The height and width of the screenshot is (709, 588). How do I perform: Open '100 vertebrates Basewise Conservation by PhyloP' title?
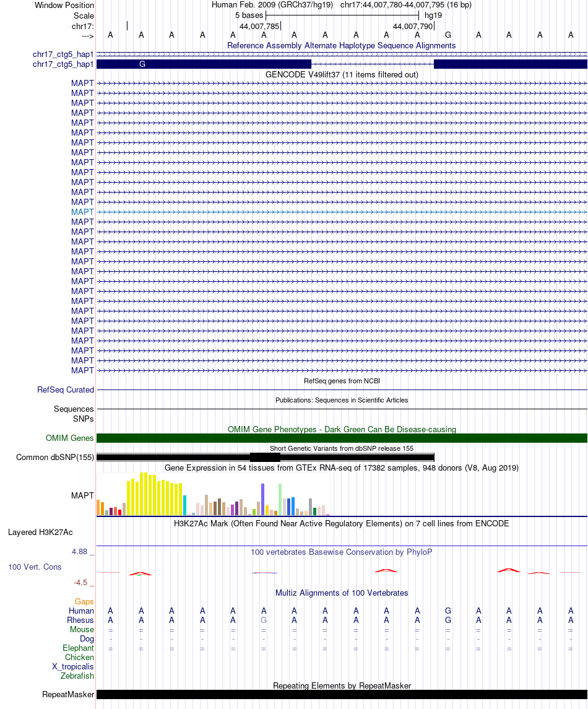(342, 552)
